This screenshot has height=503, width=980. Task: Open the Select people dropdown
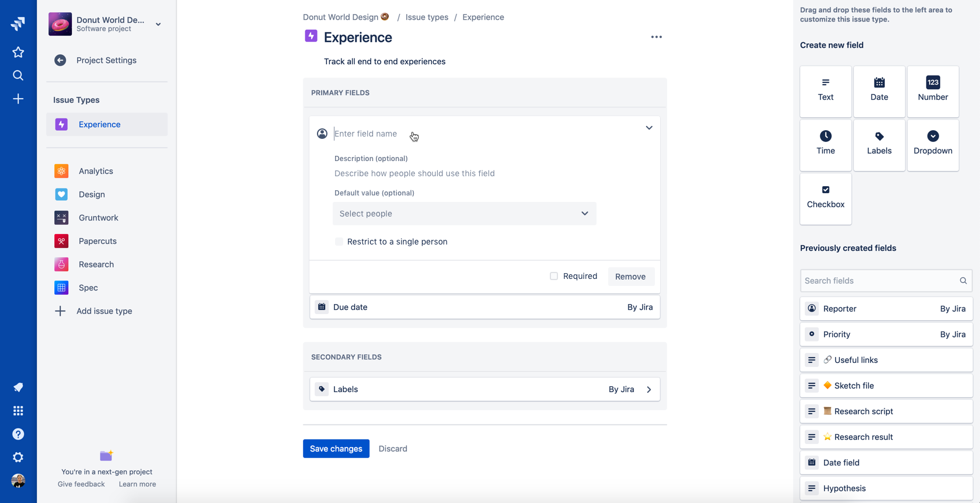pyautogui.click(x=465, y=214)
